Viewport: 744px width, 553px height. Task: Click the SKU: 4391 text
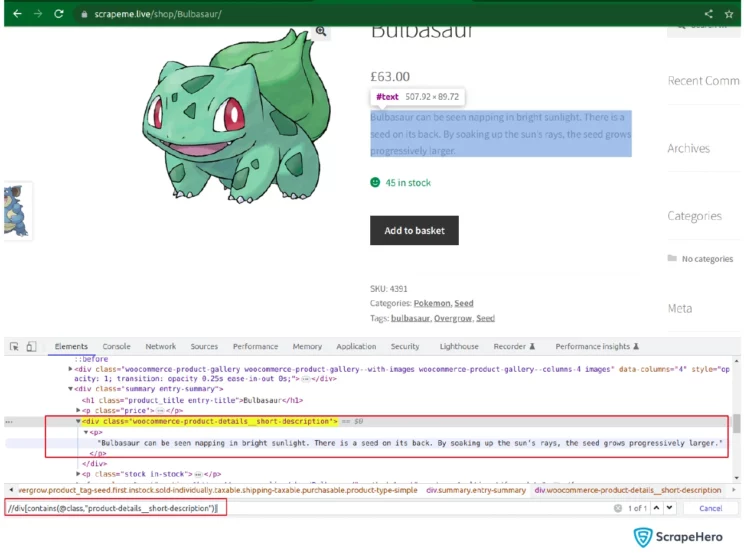tap(389, 289)
